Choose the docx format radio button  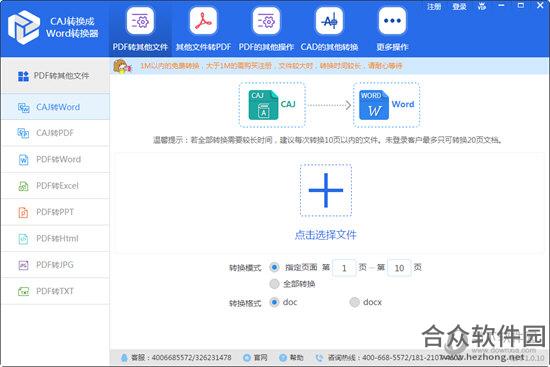355,302
